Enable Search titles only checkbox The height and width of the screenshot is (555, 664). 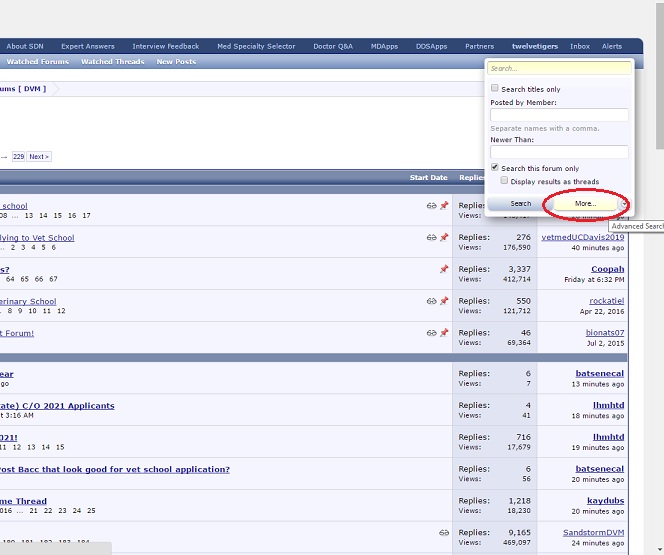494,89
